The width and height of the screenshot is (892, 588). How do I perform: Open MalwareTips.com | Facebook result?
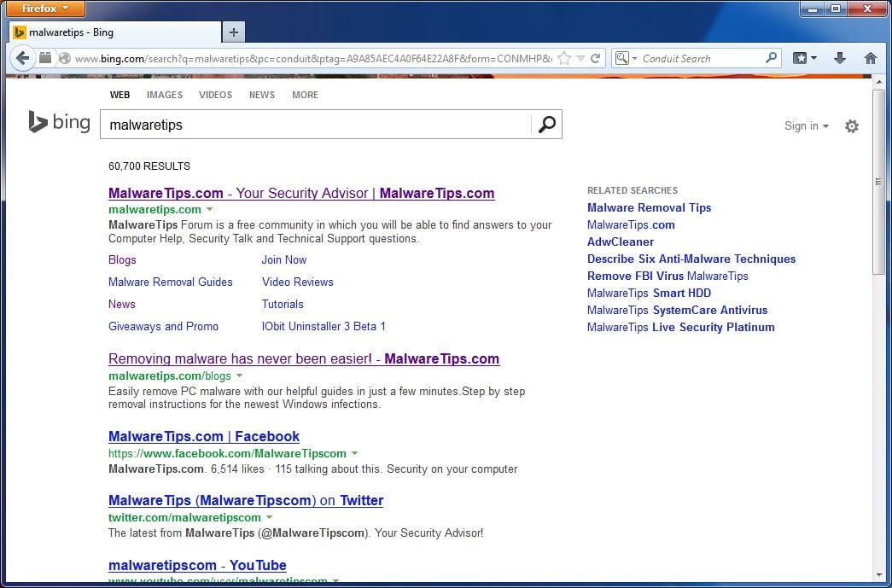(x=204, y=437)
